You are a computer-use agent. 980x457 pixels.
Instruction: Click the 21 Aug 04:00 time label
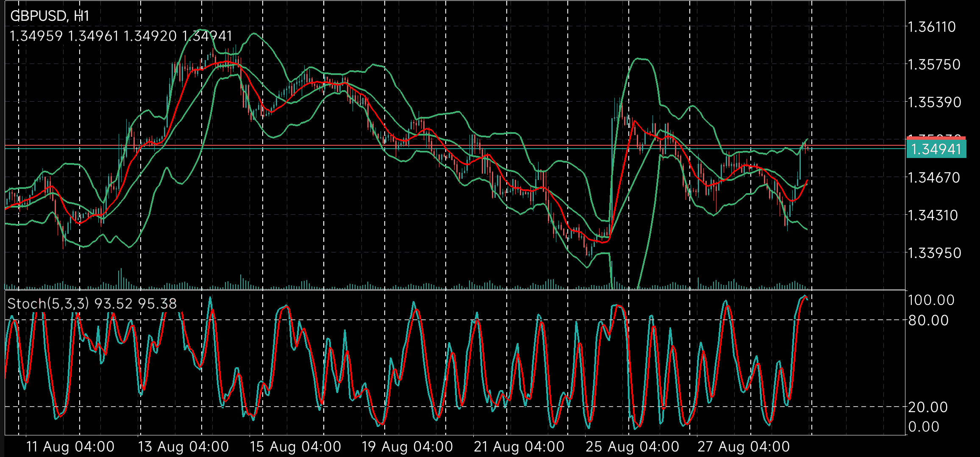pyautogui.click(x=519, y=447)
